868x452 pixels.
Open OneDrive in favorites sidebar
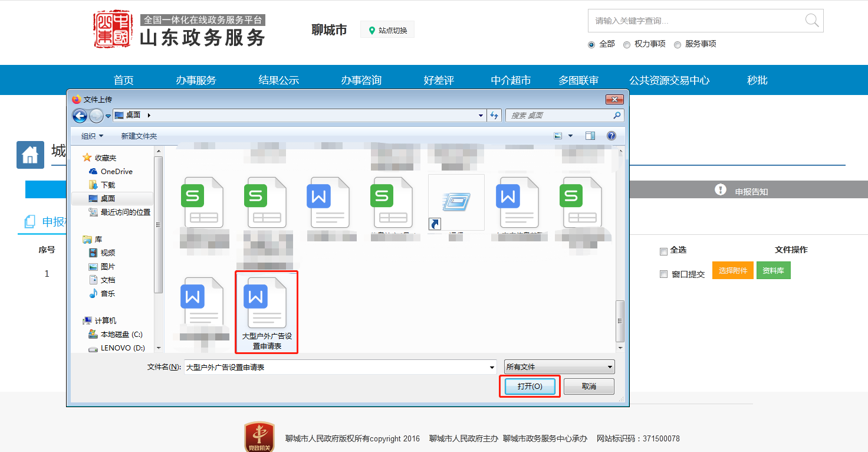[116, 171]
